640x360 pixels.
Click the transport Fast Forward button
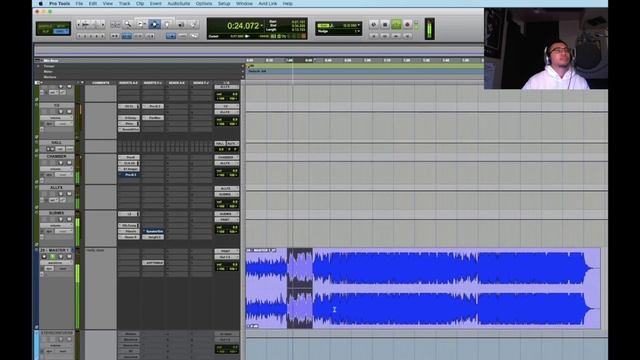tap(396, 36)
